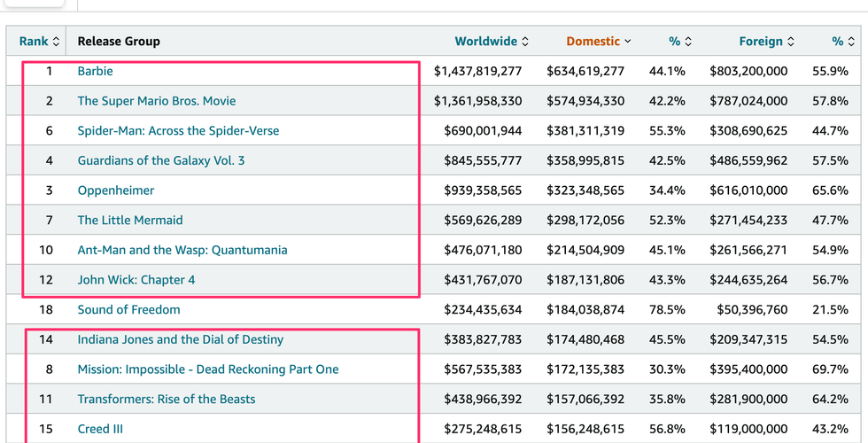Select Spider-Verse domestic percentage 55.3%

[667, 131]
